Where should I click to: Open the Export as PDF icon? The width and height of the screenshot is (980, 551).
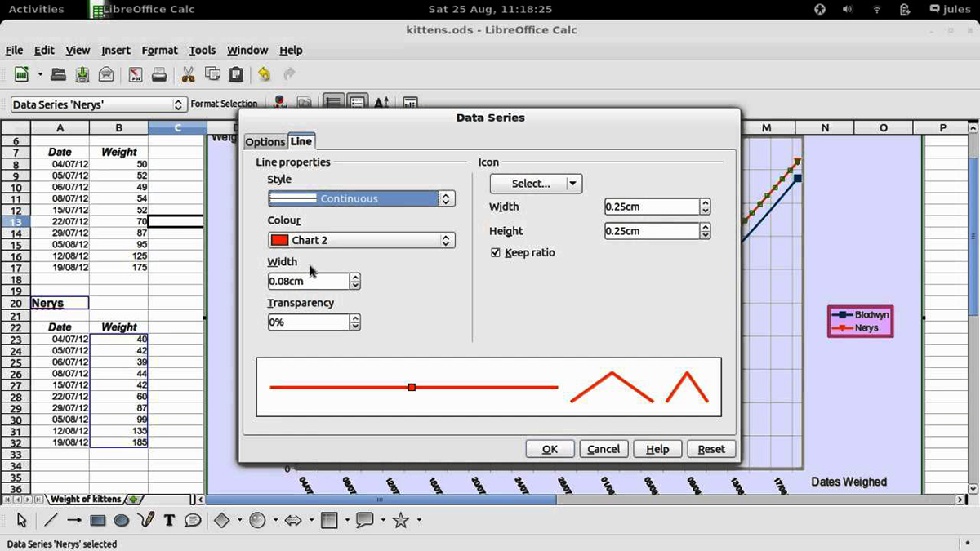(135, 74)
